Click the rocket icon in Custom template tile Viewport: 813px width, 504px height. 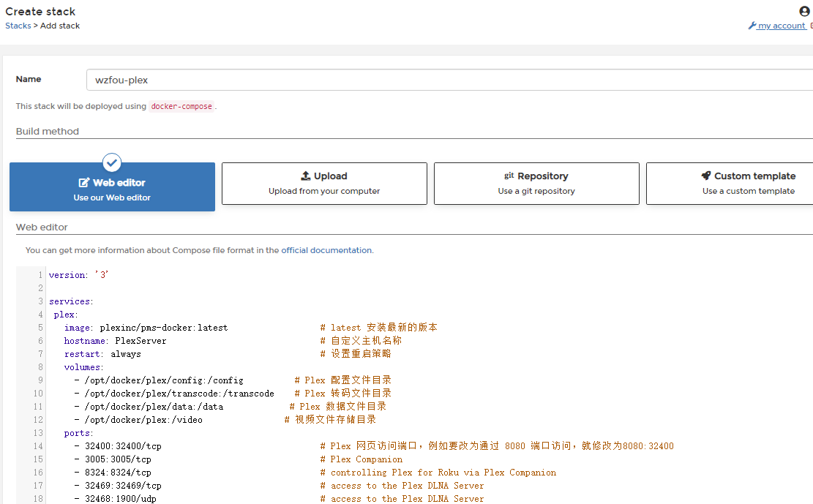click(x=705, y=176)
